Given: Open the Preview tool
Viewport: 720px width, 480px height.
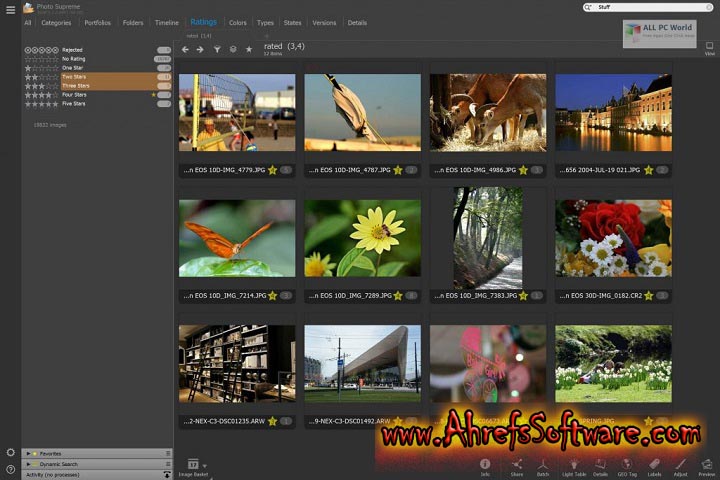Looking at the screenshot, I should tap(707, 467).
